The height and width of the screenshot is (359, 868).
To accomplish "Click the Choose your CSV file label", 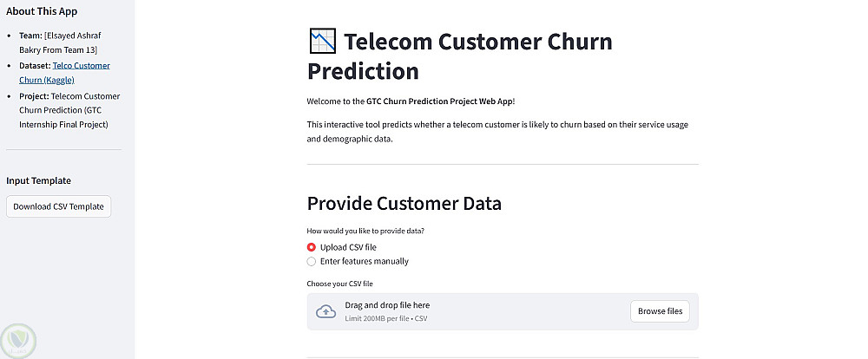I will [x=339, y=284].
